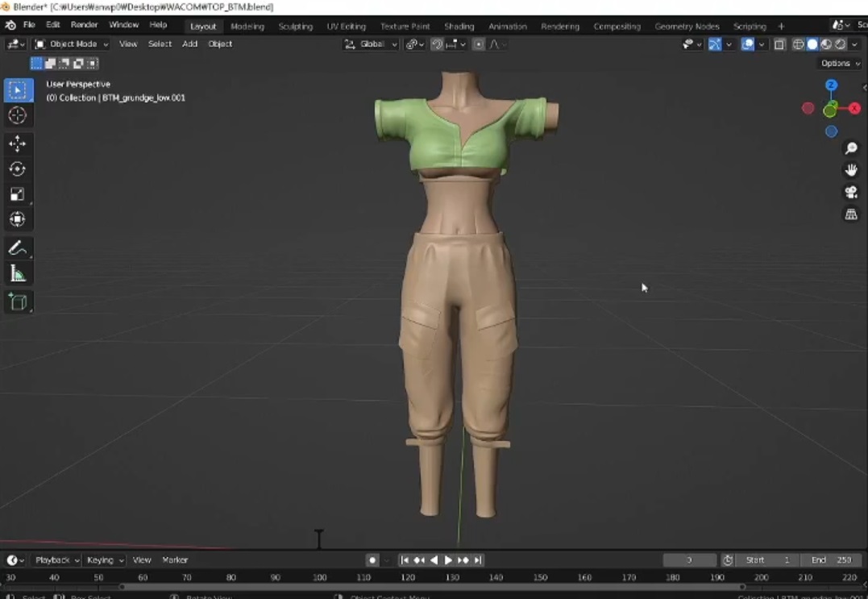Open the viewport Select menu
Screen dimensions: 868x599
160,44
